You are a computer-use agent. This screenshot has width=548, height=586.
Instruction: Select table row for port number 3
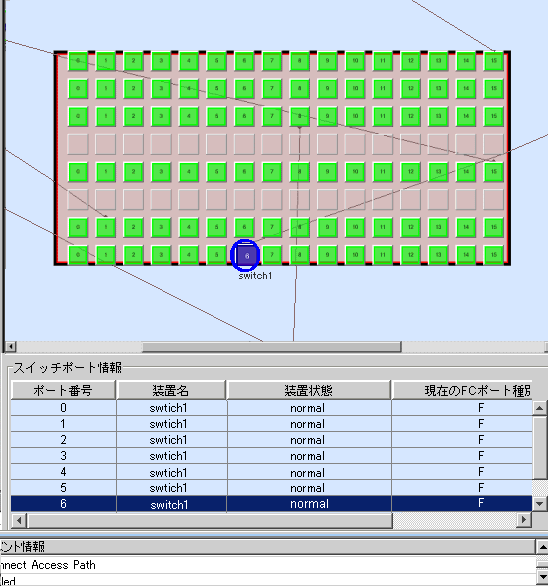(x=271, y=456)
